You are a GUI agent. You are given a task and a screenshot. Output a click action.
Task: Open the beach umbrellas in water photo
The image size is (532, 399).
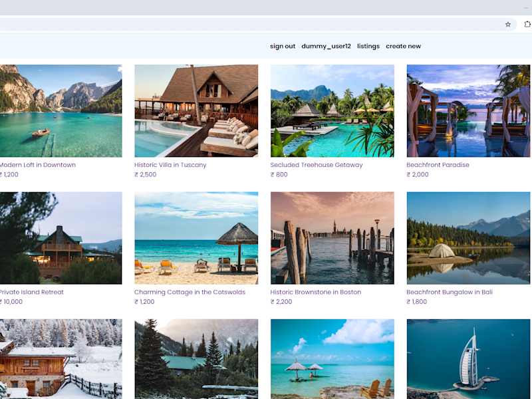click(x=332, y=359)
